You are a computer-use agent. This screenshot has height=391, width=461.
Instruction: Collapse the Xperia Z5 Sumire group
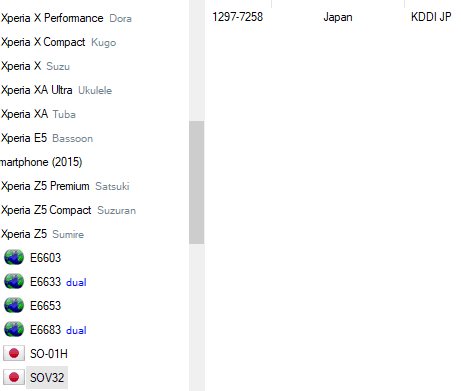pyautogui.click(x=42, y=234)
